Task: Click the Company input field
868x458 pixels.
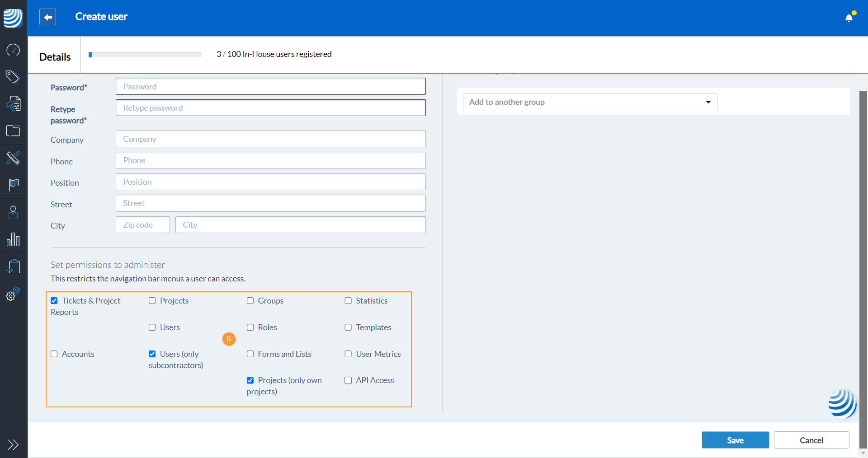Action: point(270,139)
